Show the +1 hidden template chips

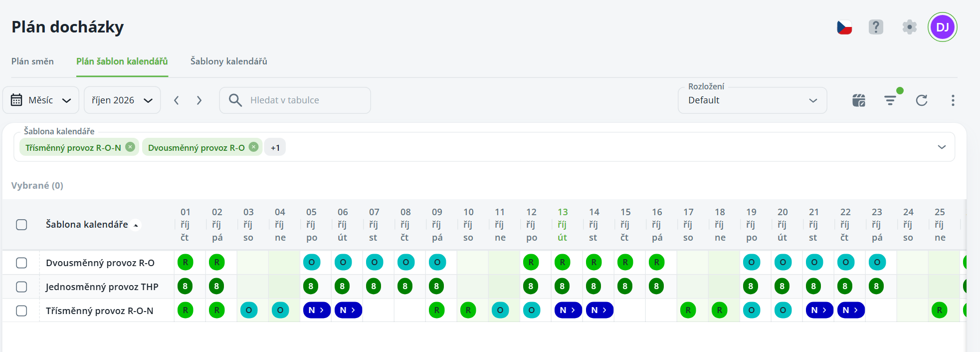coord(275,147)
